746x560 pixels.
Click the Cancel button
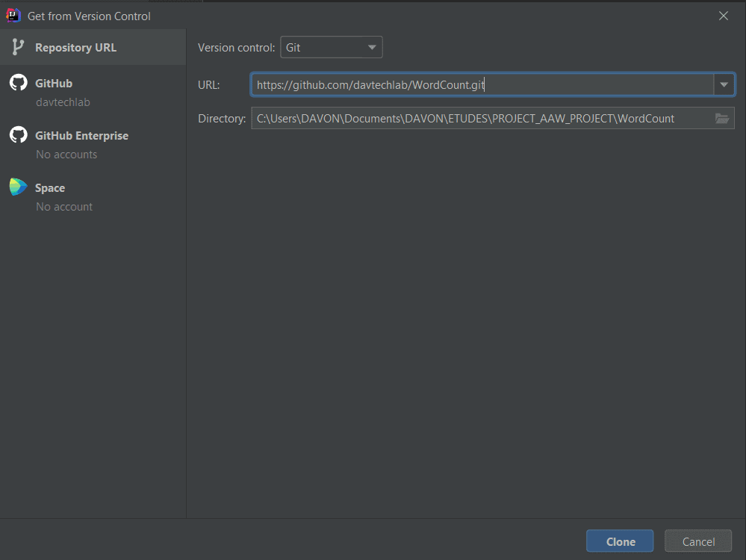(x=697, y=541)
